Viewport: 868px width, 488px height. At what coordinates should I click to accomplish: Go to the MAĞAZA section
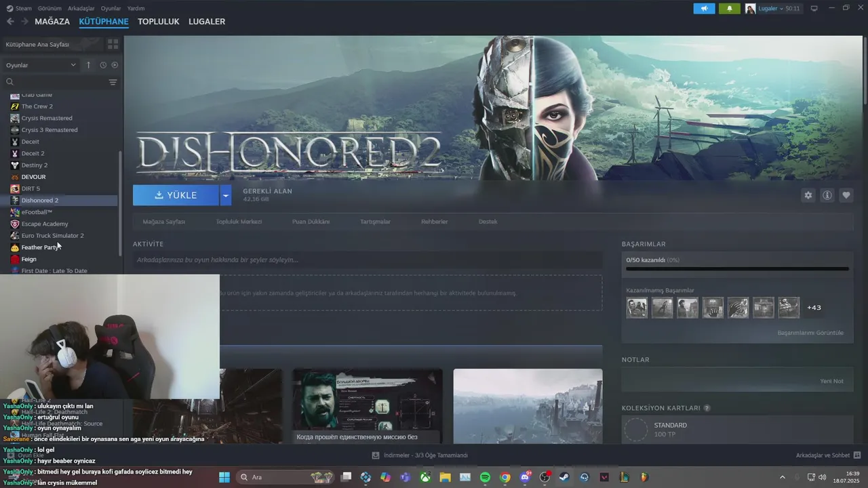52,22
